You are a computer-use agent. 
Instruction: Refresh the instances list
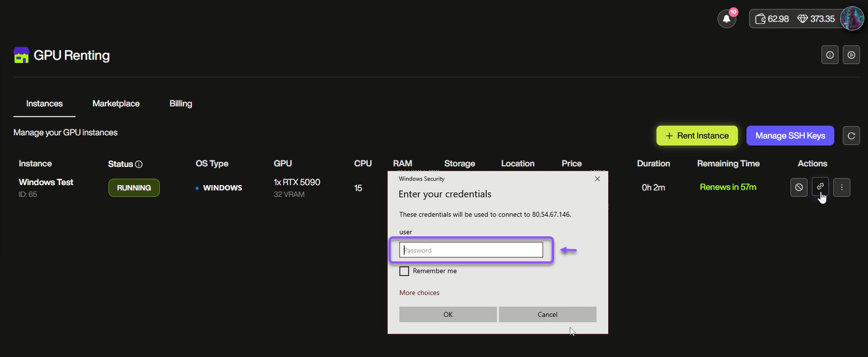(851, 136)
